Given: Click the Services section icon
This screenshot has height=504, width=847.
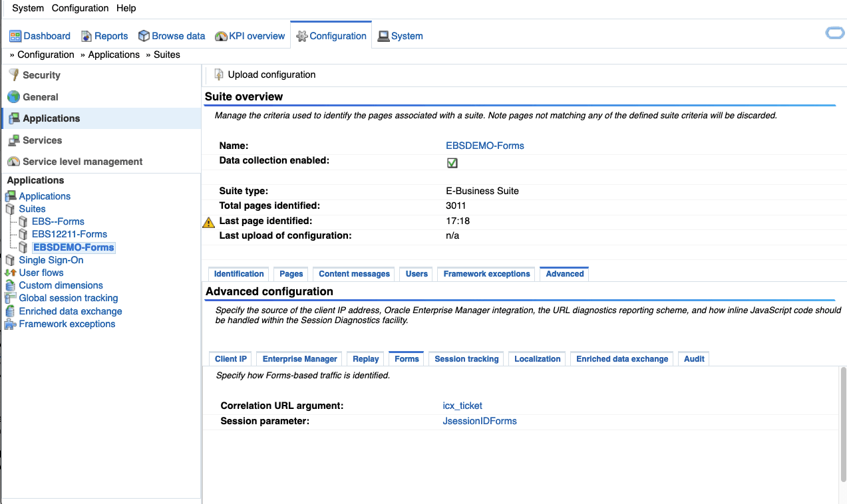Looking at the screenshot, I should coord(13,140).
